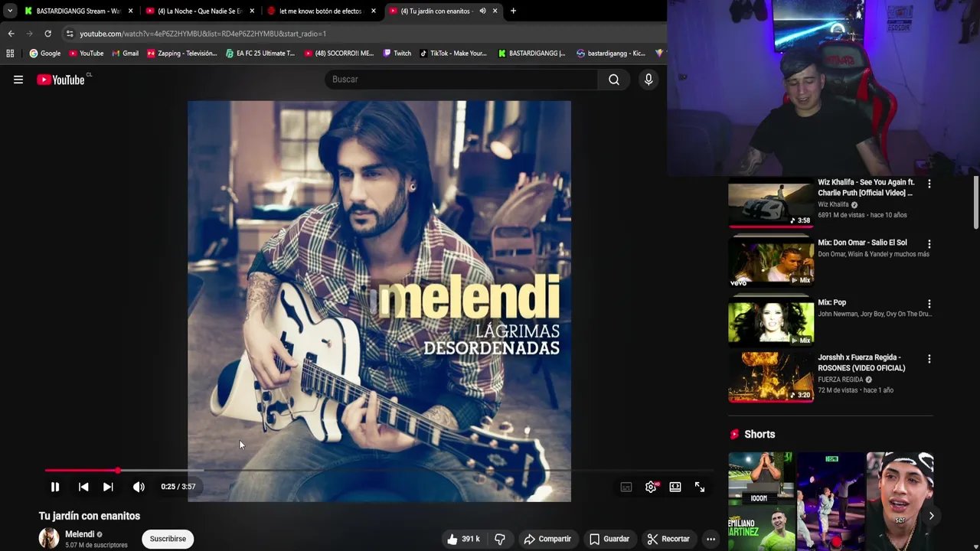Screen dimensions: 980x551
Task: Open options for Jorsshh x Fuerza Regida
Action: 929,359
